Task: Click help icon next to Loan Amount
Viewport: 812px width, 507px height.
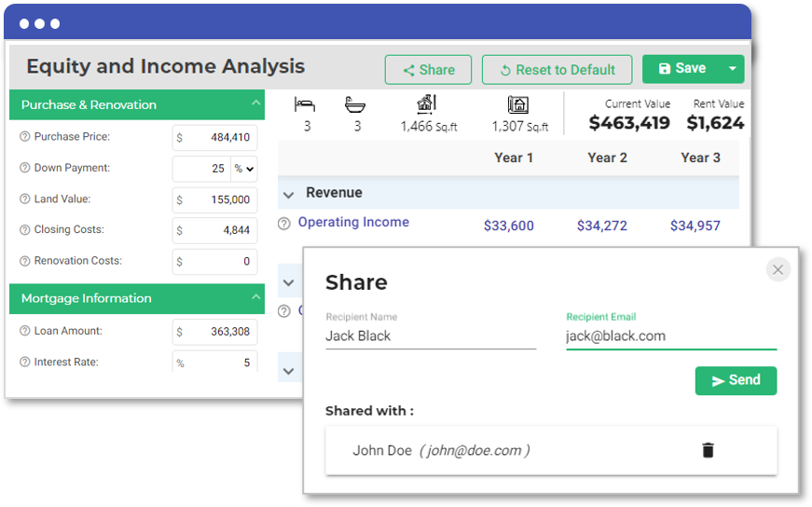Action: (24, 331)
